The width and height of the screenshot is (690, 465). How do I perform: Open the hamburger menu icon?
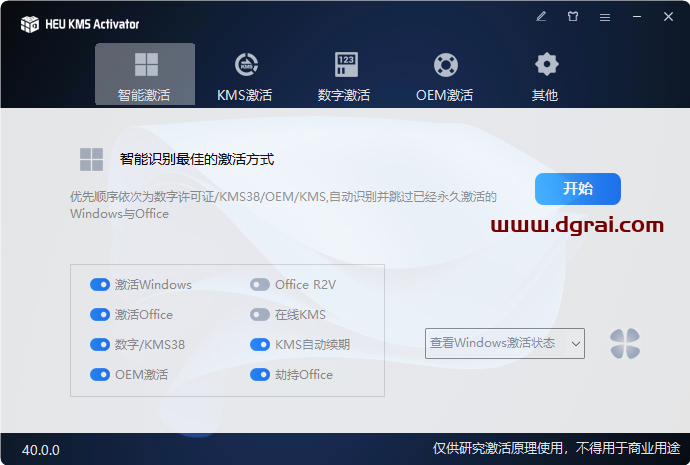(605, 17)
